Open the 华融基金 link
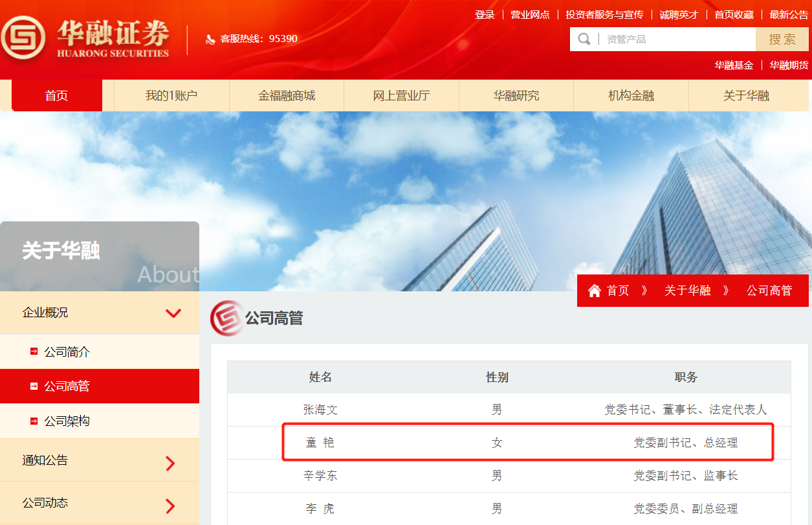The image size is (812, 525). click(x=733, y=65)
